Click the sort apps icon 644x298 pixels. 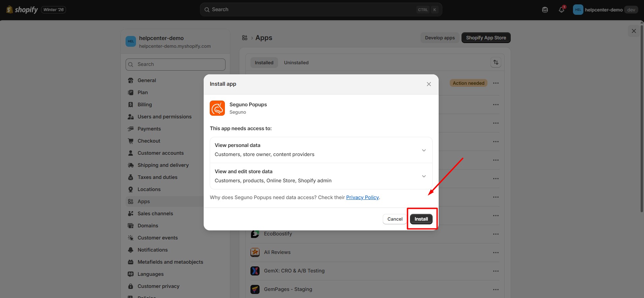[496, 62]
